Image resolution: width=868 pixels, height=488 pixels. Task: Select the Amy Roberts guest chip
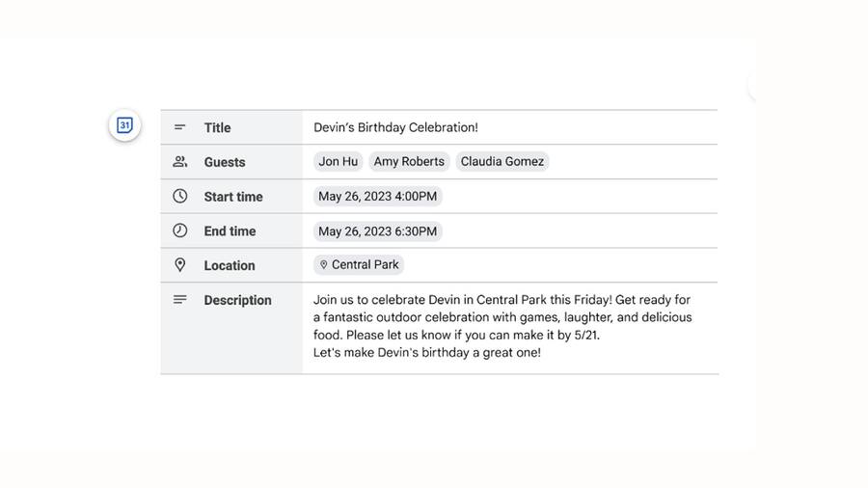point(409,162)
